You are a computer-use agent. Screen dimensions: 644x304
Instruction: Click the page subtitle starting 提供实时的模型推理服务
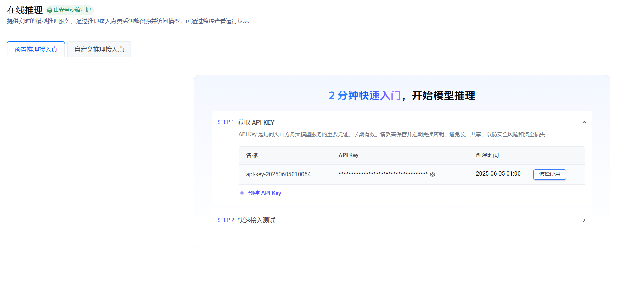(128, 21)
